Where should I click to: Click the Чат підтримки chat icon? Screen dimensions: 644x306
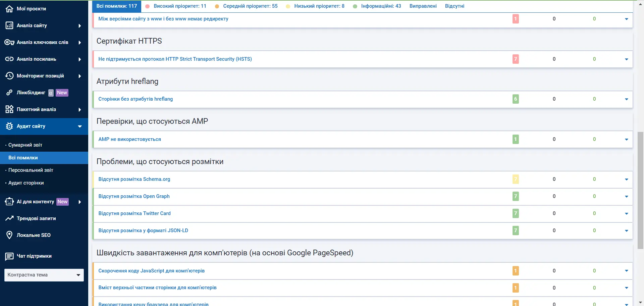9,256
